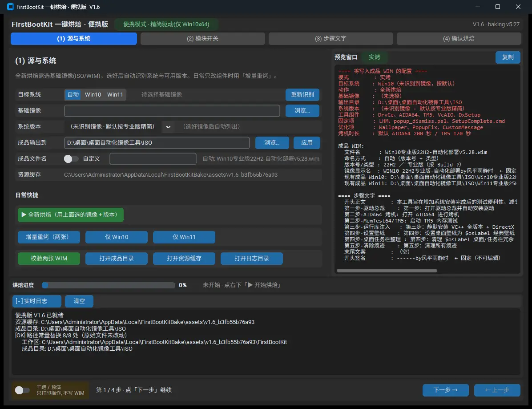Click the 自动: Win10专业版22H2 filename hint
This screenshot has height=409, width=532.
[261, 159]
